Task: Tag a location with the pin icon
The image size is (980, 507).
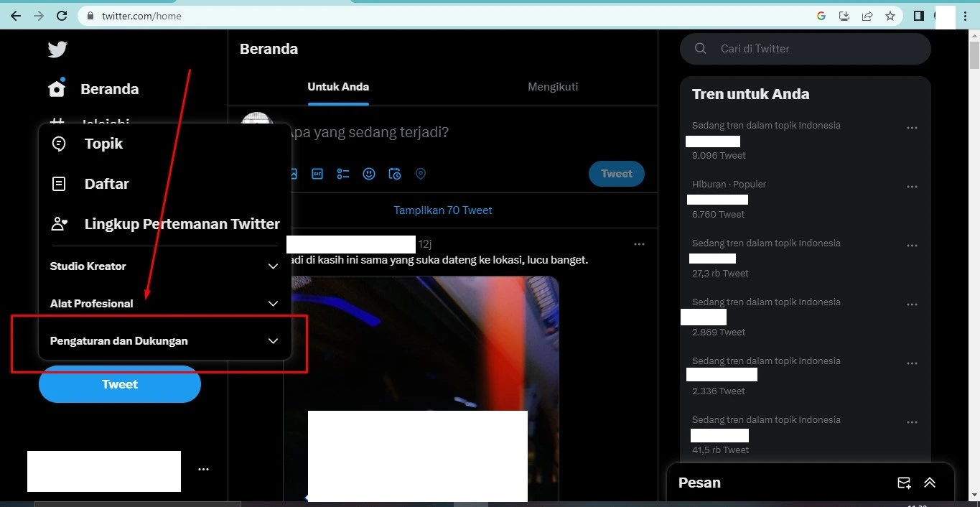Action: (421, 174)
